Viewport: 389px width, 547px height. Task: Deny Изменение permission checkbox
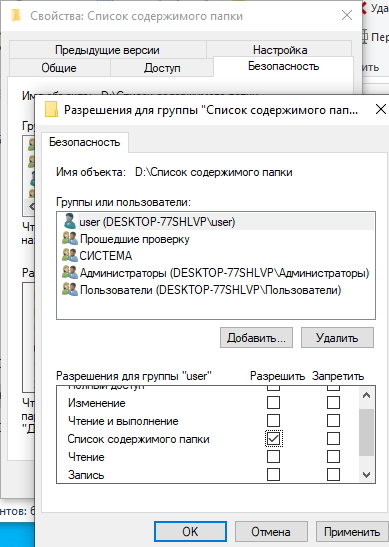coord(333,403)
